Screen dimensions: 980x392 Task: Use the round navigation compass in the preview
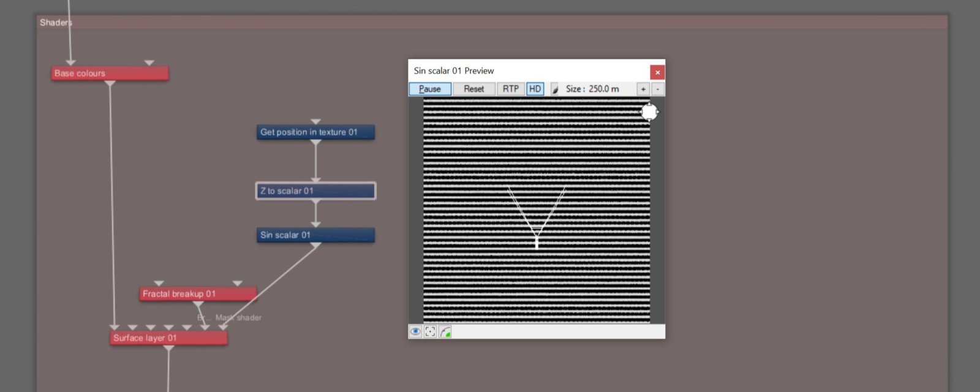point(649,112)
